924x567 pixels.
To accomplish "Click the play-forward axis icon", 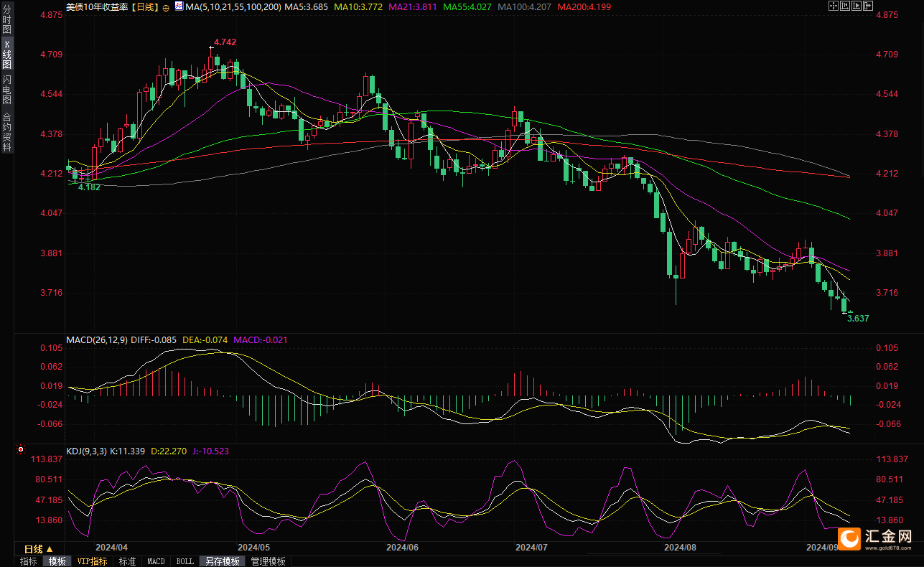I will coord(857,6).
